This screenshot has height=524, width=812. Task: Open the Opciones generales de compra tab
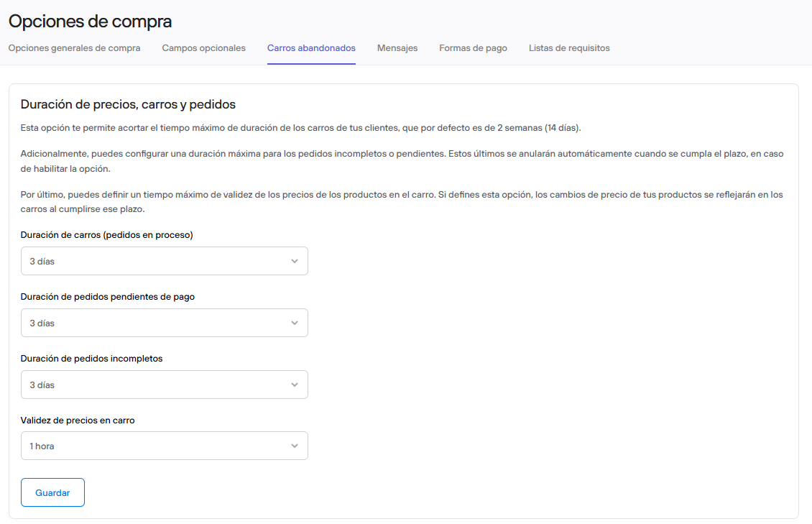point(74,48)
